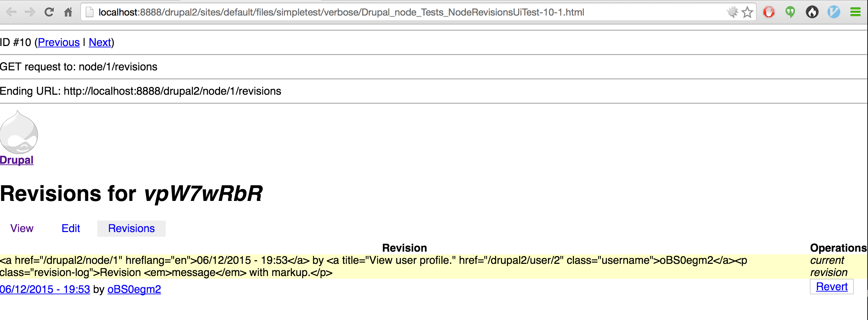Open the oBS0egm2 user profile link

134,290
